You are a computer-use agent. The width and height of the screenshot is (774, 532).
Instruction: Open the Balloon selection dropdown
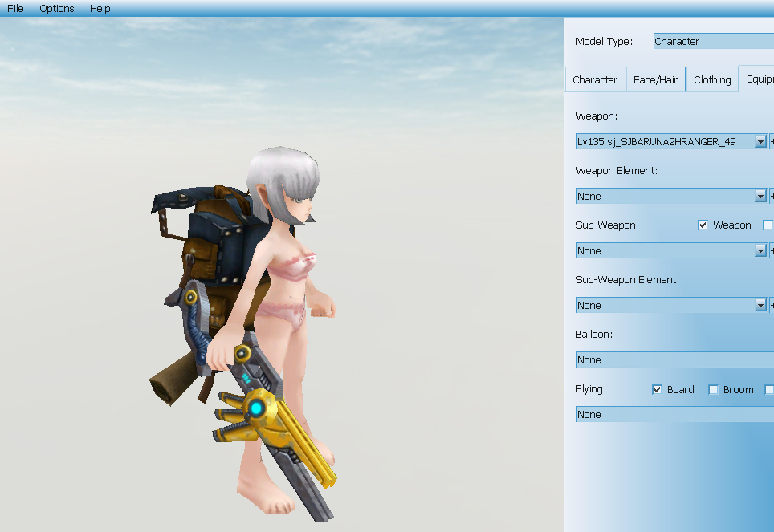[674, 360]
